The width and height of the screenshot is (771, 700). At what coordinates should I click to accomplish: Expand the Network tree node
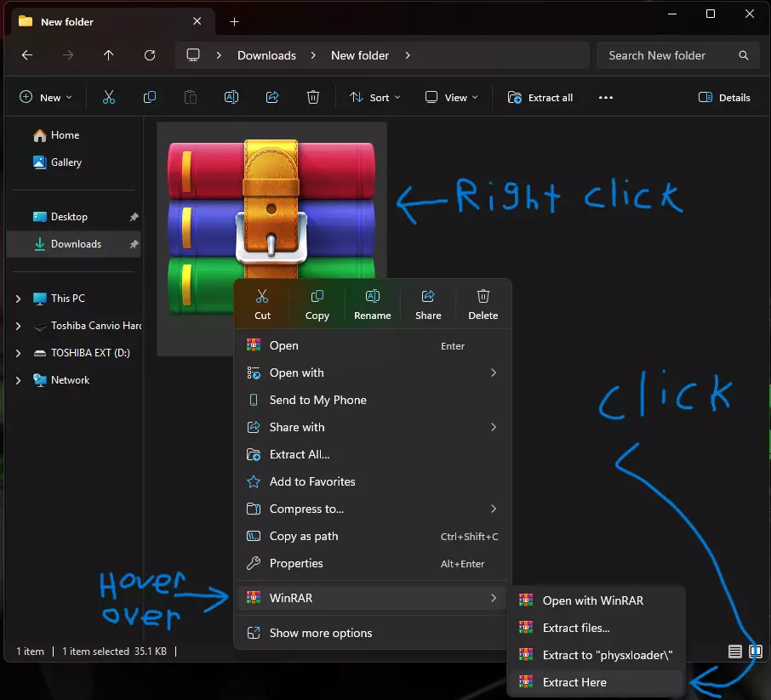[18, 380]
